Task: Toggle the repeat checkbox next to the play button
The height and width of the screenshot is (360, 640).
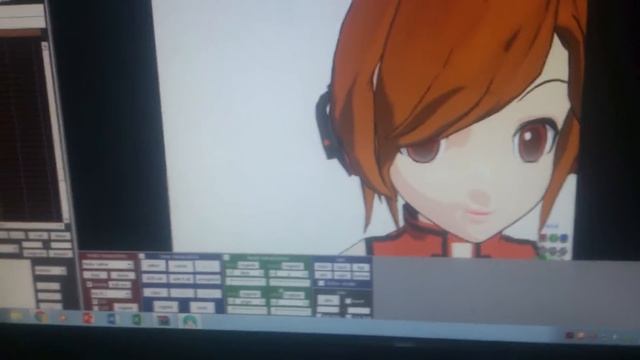Action: pos(348,301)
